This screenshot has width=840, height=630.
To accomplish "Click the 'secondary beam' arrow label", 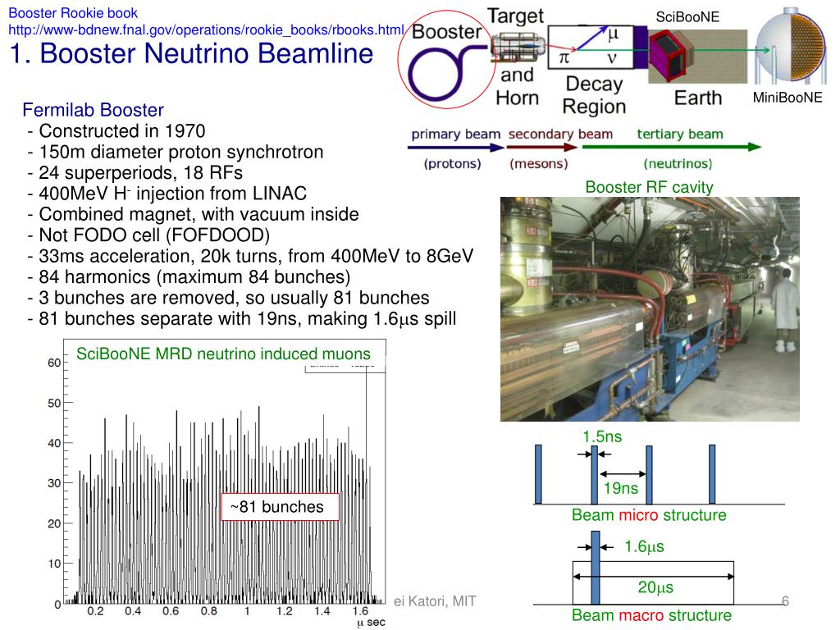I will click(560, 134).
